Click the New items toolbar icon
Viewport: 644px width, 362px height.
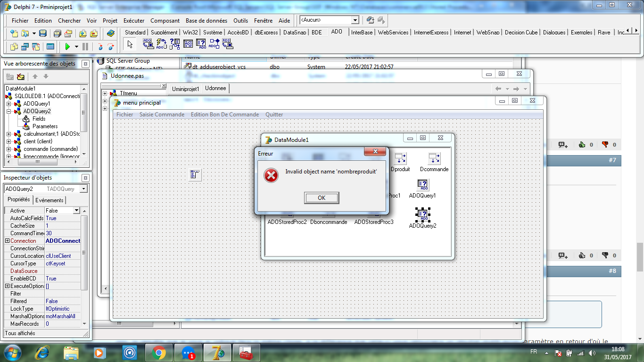[x=14, y=33]
